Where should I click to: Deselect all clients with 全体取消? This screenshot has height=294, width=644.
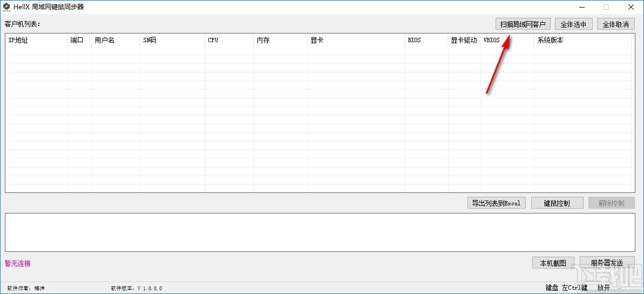coord(616,24)
